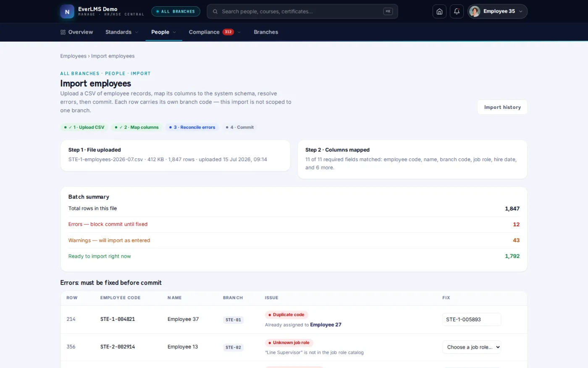Click the 'Import employees' breadcrumb text

113,56
